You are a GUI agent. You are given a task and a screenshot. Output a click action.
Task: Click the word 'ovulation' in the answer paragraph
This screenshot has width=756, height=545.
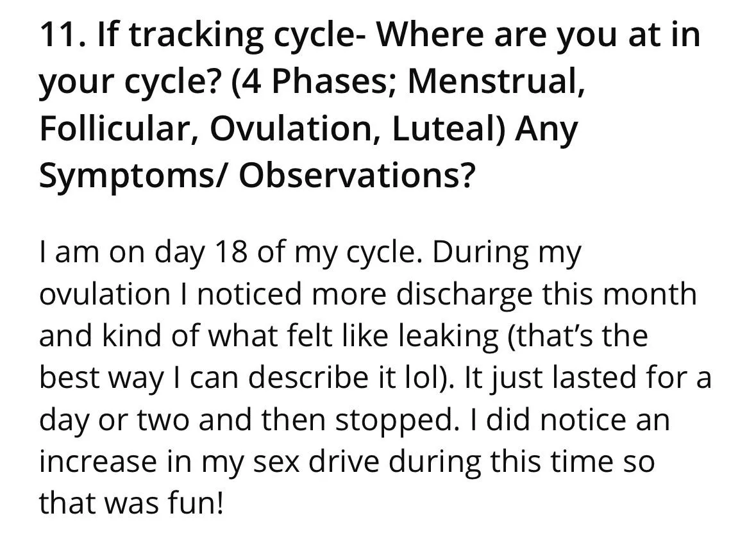tap(105, 295)
